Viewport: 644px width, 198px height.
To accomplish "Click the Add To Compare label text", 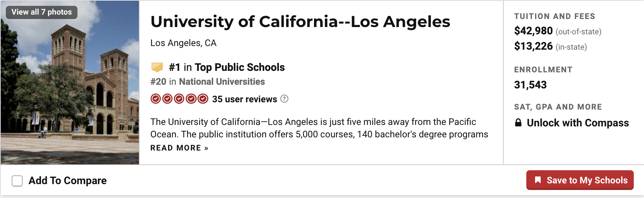I will point(68,180).
